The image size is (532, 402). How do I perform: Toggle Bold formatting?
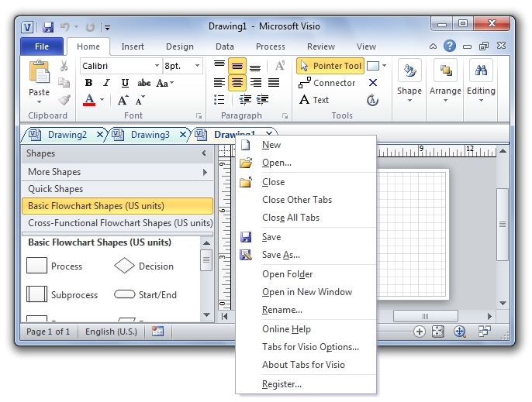tap(88, 83)
